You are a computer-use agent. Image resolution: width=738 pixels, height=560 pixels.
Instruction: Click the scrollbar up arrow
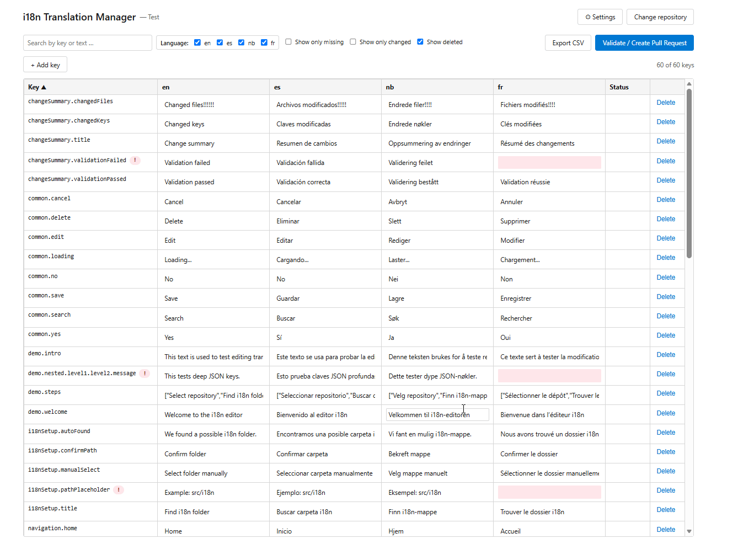(689, 84)
